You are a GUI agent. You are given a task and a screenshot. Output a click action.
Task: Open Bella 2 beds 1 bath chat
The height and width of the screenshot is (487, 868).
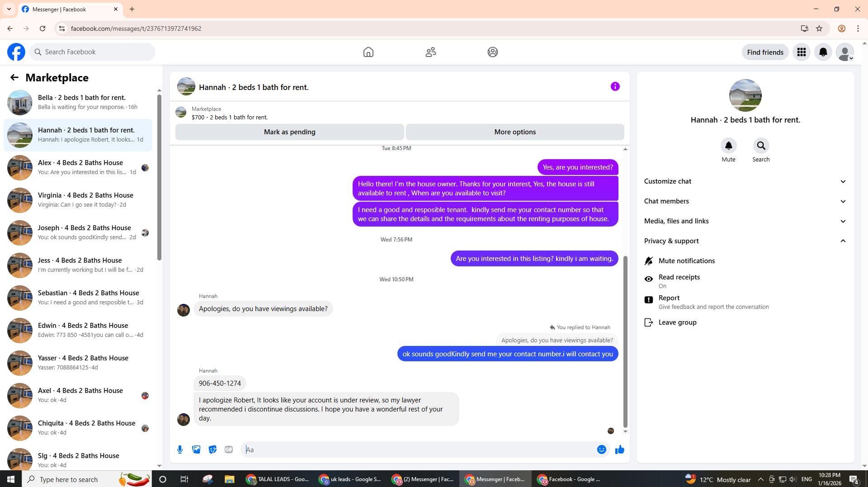[x=78, y=102]
